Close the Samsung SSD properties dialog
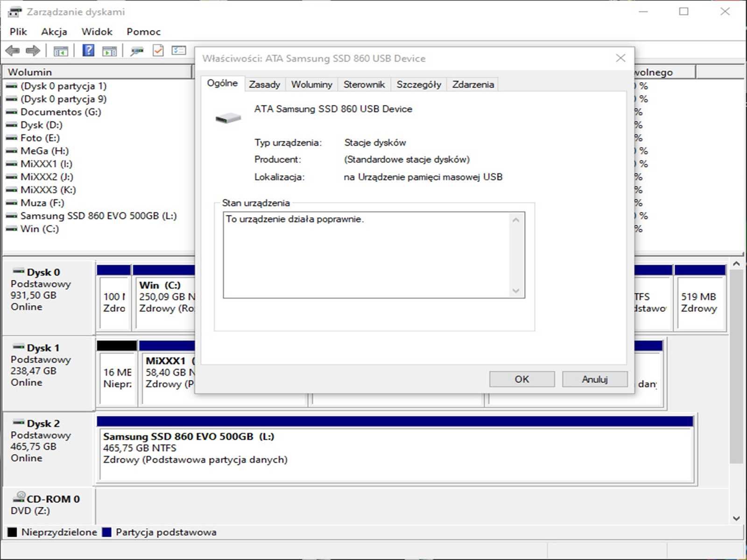747x560 pixels. [x=620, y=58]
